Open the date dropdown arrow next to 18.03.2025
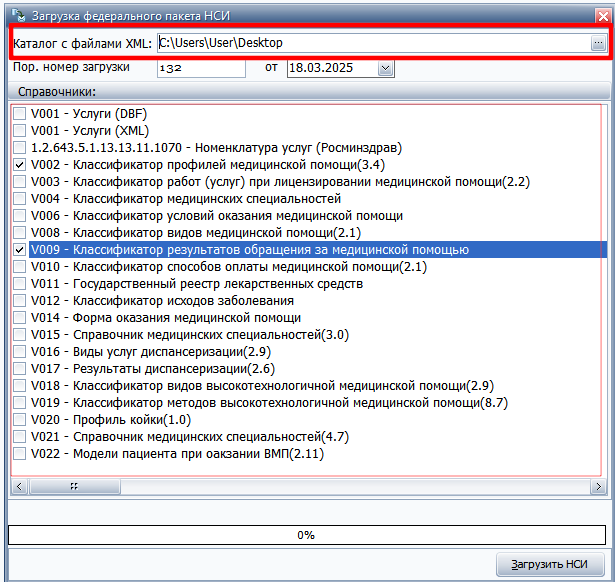The image size is (615, 582). coord(386,68)
